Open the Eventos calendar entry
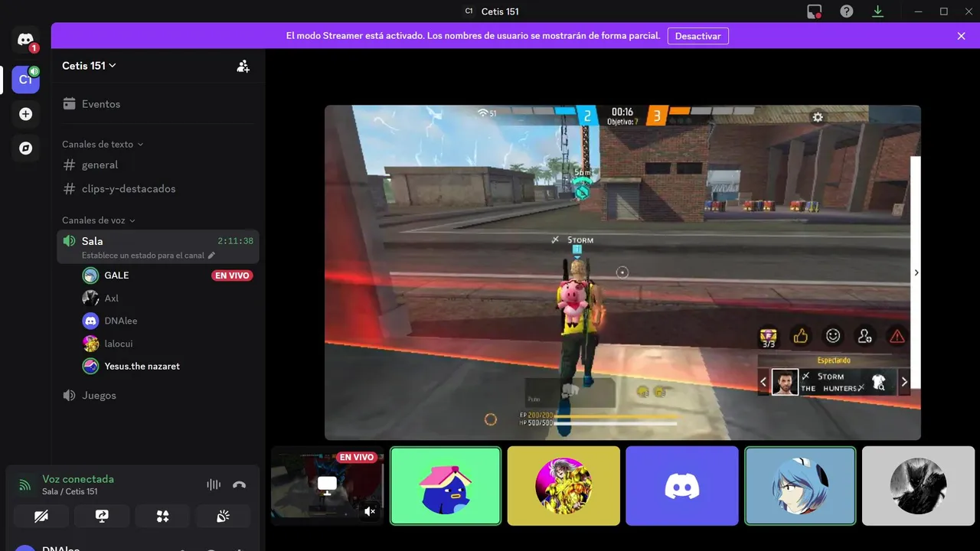The height and width of the screenshot is (551, 980). click(158, 104)
